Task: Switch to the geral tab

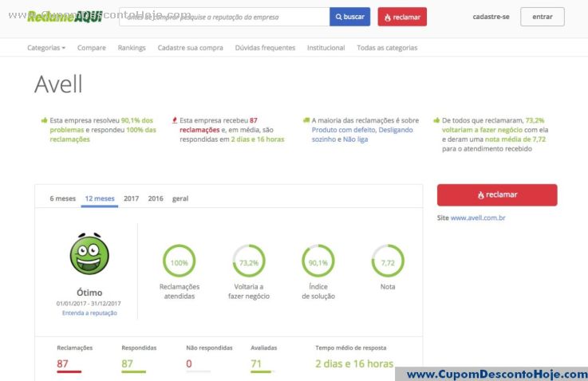Action: coord(180,198)
